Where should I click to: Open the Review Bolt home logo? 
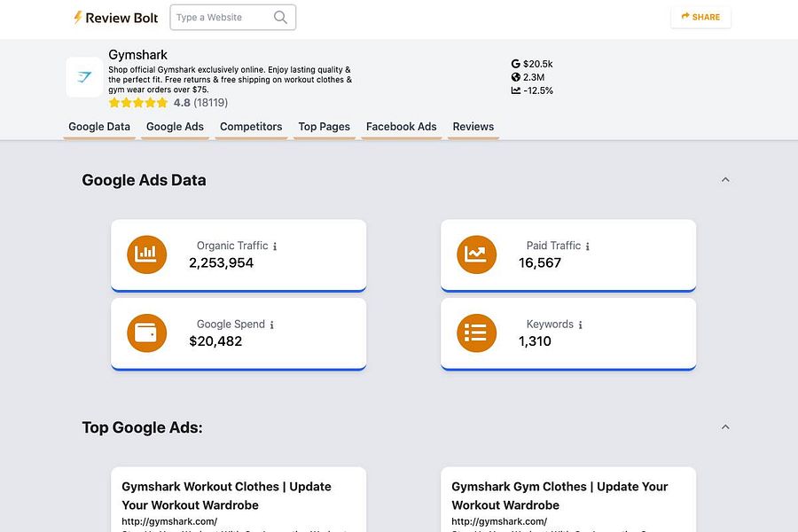coord(115,17)
